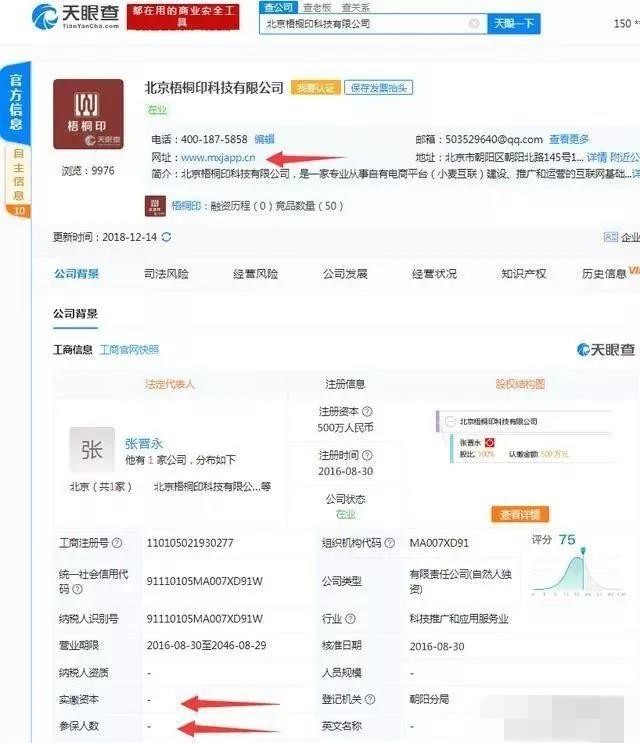Click the 营业期限 value 2016-08-30至2046-08-29
The height and width of the screenshot is (743, 640).
(206, 645)
